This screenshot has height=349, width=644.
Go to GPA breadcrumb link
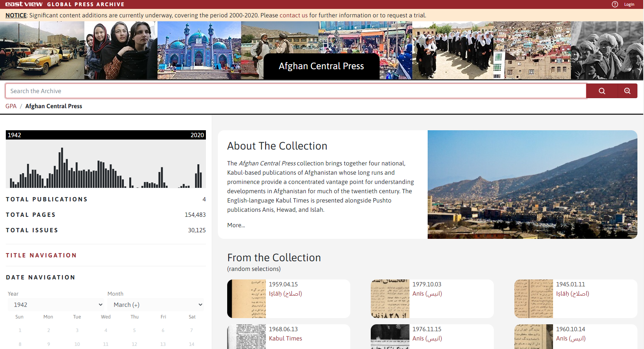[x=11, y=106]
